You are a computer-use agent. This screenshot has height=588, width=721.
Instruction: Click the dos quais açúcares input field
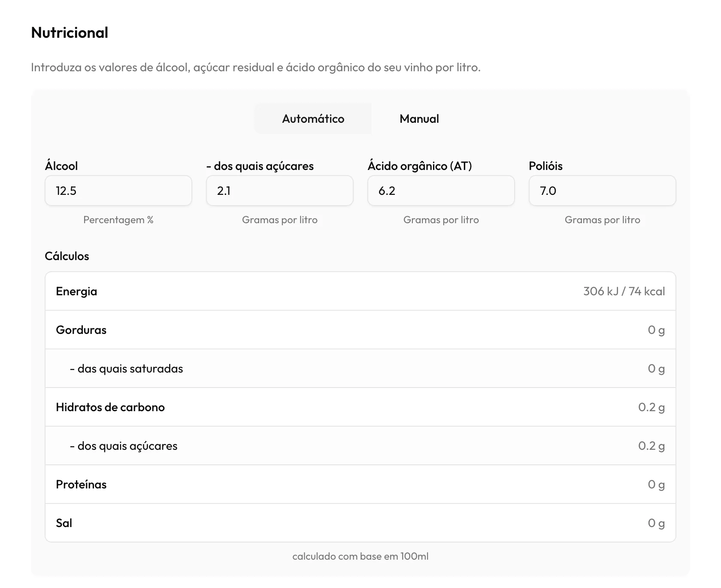coord(280,191)
